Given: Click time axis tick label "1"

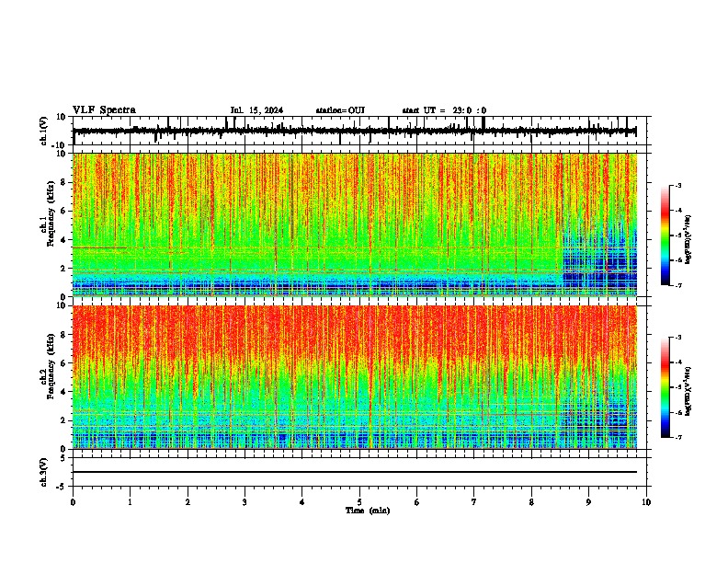Looking at the screenshot, I should point(130,502).
